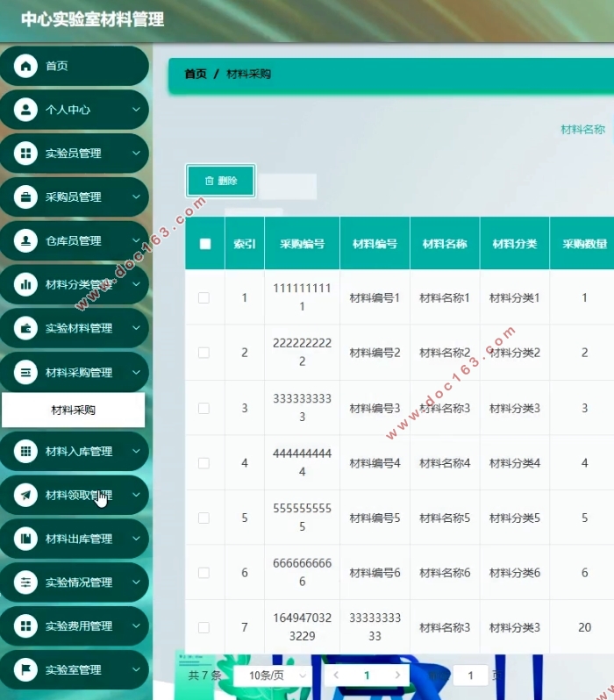Open the 实验费用管理 menu label
The height and width of the screenshot is (700, 614).
point(79,626)
